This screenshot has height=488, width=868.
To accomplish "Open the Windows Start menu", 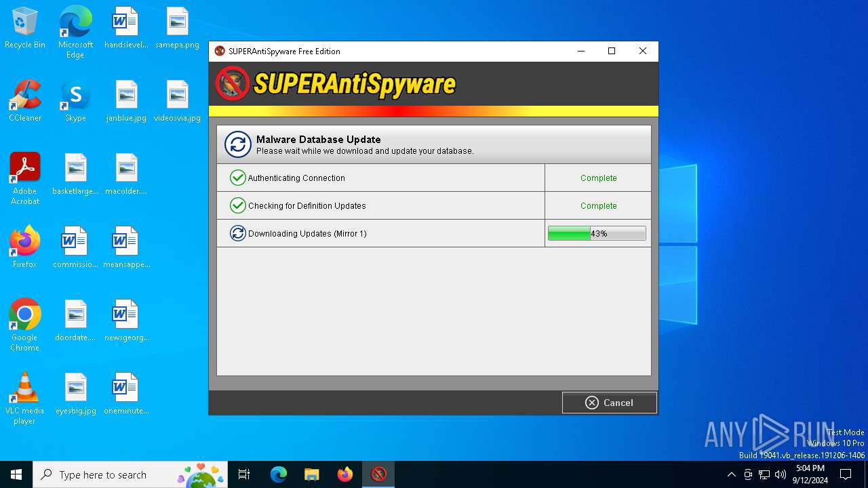I will tap(16, 474).
